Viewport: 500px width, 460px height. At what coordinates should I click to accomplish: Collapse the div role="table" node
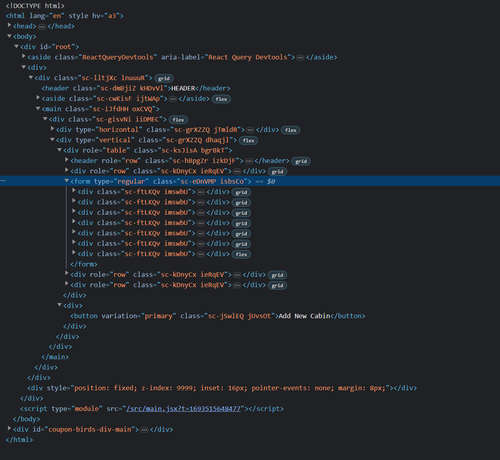coord(59,149)
